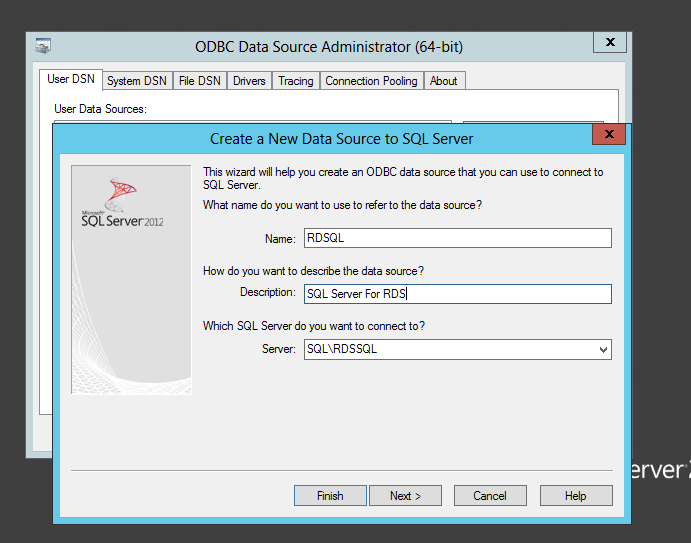Click the Description text field
Screen dimensions: 691x543
[458, 294]
